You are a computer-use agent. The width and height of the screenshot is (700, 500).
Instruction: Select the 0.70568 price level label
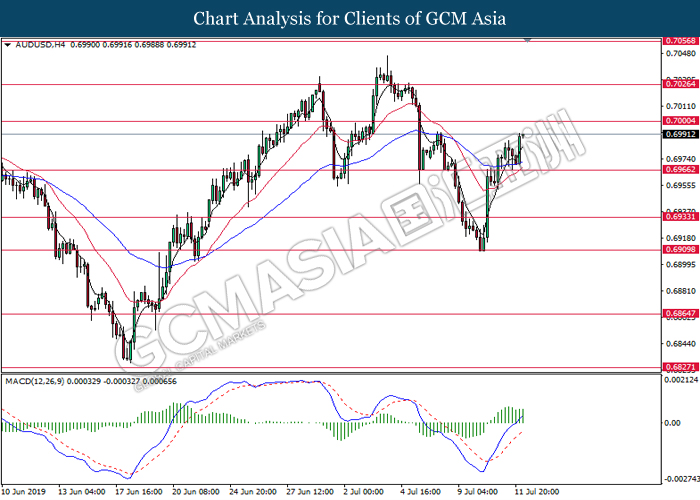coord(680,41)
